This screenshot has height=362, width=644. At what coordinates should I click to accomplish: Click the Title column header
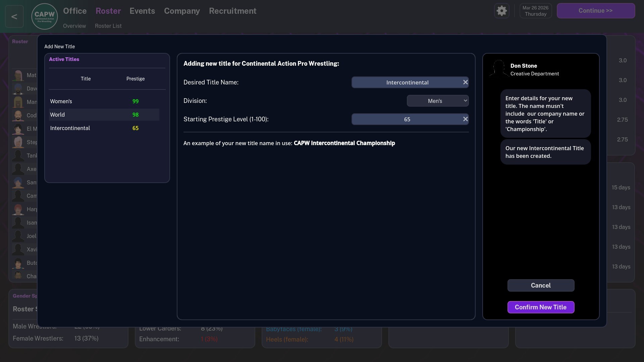pos(86,79)
